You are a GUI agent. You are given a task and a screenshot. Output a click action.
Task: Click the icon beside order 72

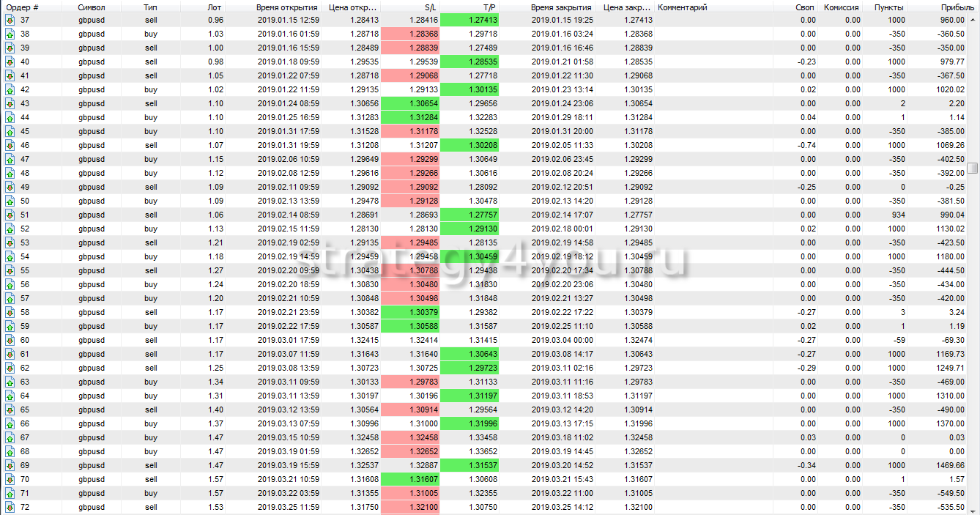click(x=10, y=508)
